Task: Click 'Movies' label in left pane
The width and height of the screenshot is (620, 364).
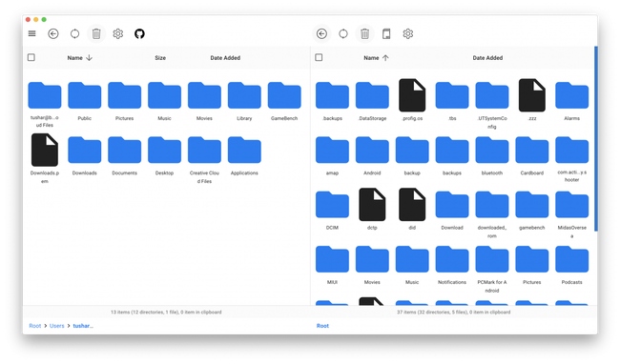Action: (x=204, y=118)
